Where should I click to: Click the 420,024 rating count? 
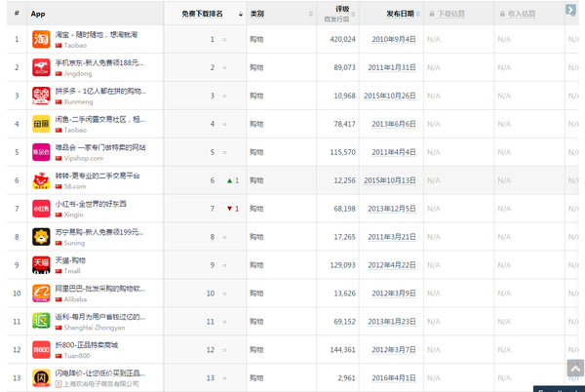click(x=342, y=40)
